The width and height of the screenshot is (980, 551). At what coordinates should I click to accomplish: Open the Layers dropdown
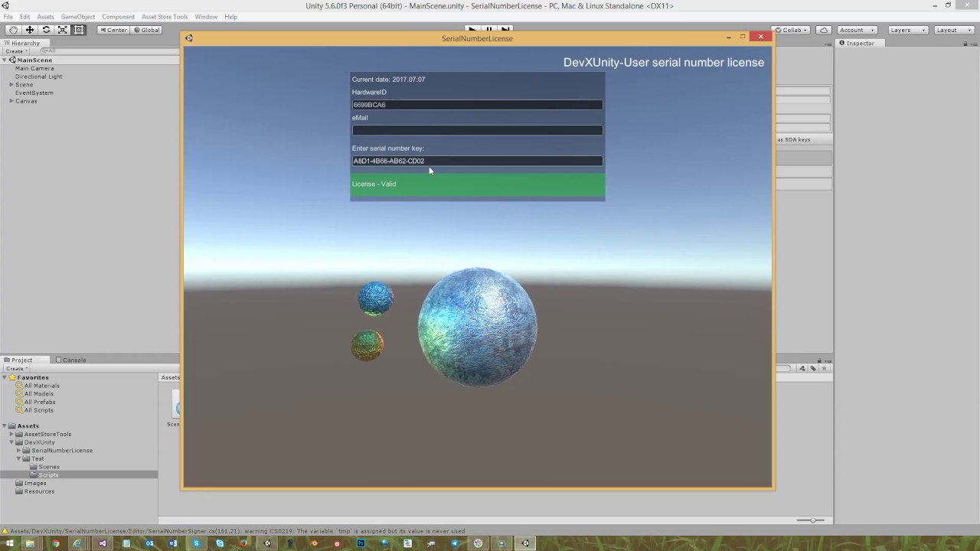[907, 30]
